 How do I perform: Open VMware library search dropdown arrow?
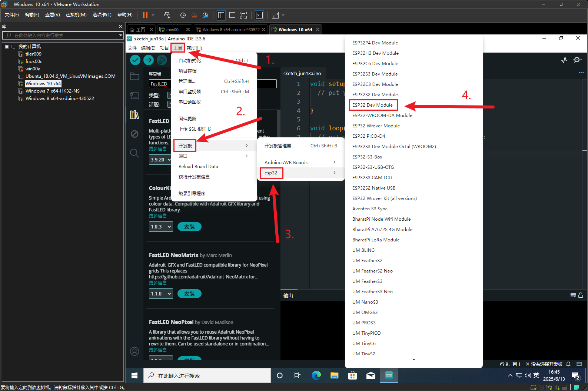coord(120,35)
